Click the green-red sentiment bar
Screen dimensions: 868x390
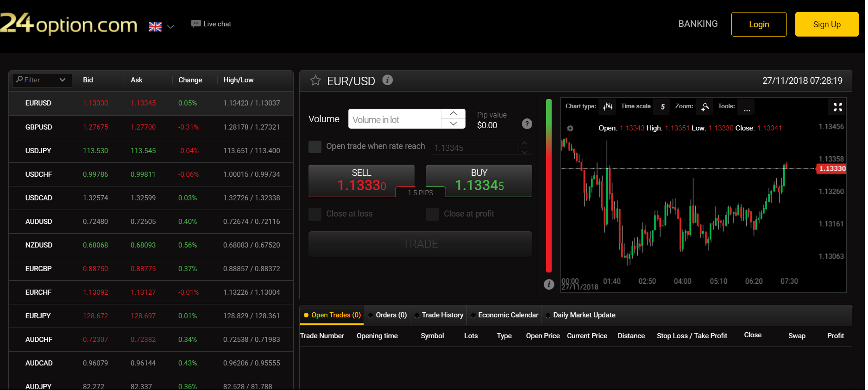(x=549, y=186)
